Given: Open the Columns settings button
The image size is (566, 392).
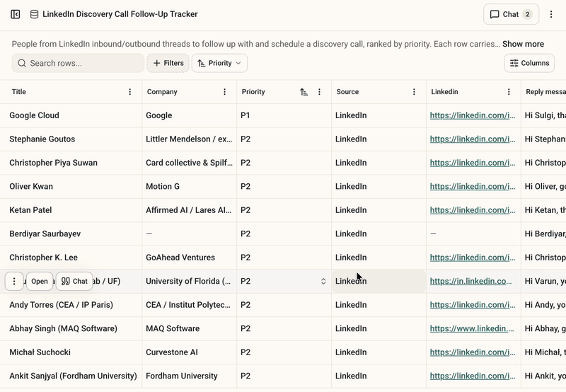Looking at the screenshot, I should (x=529, y=63).
